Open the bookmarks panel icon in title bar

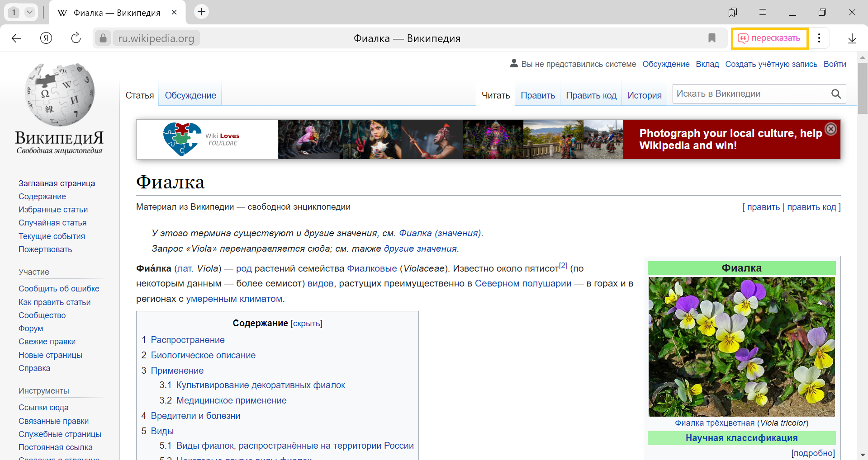point(733,12)
